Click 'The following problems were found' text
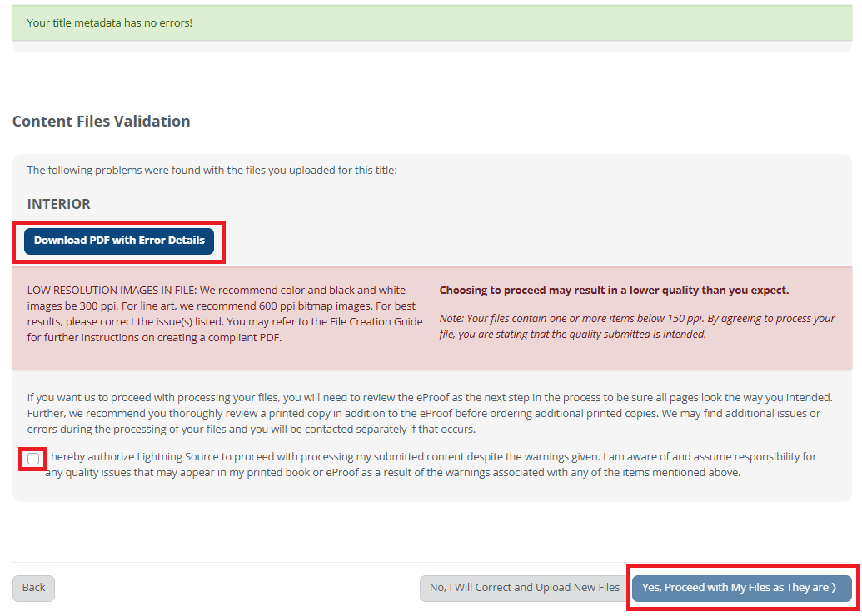Viewport: 862px width, 616px height. (212, 170)
